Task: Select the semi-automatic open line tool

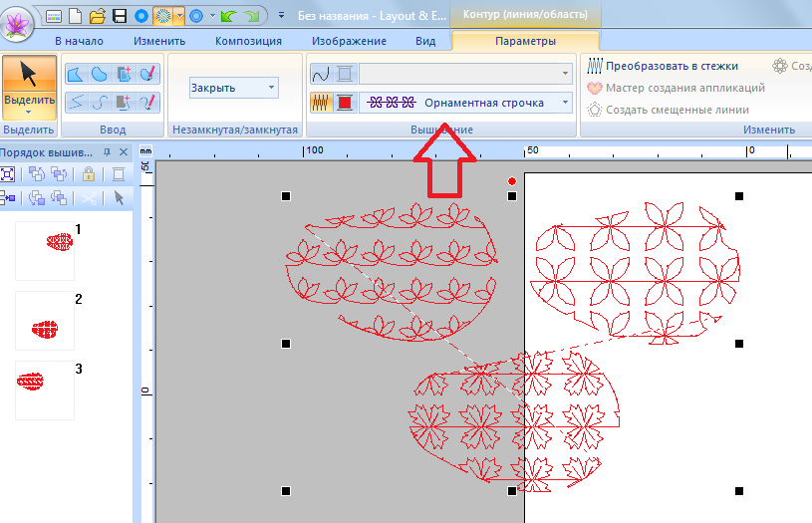Action: tap(124, 103)
